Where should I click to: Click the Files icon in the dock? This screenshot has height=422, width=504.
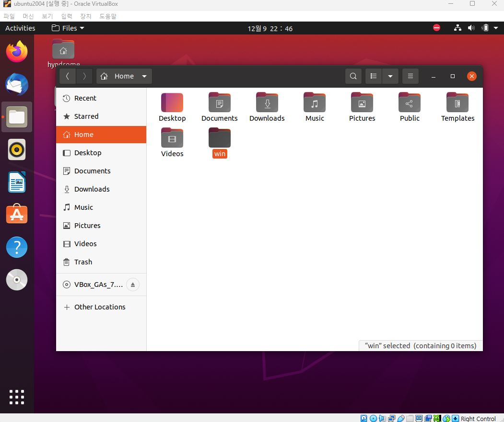(17, 117)
